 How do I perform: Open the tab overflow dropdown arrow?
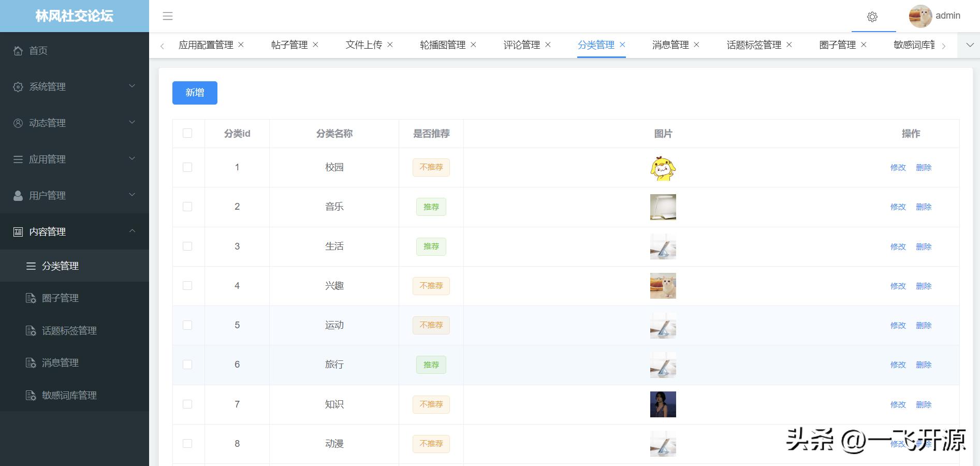(x=969, y=45)
